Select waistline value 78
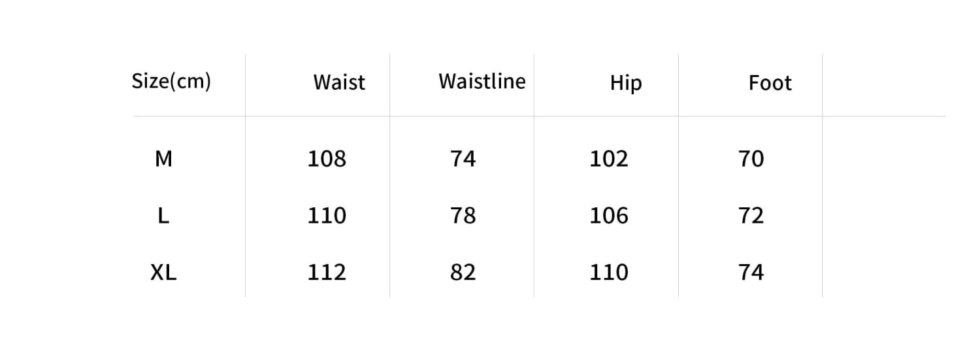The image size is (980, 351). (463, 215)
